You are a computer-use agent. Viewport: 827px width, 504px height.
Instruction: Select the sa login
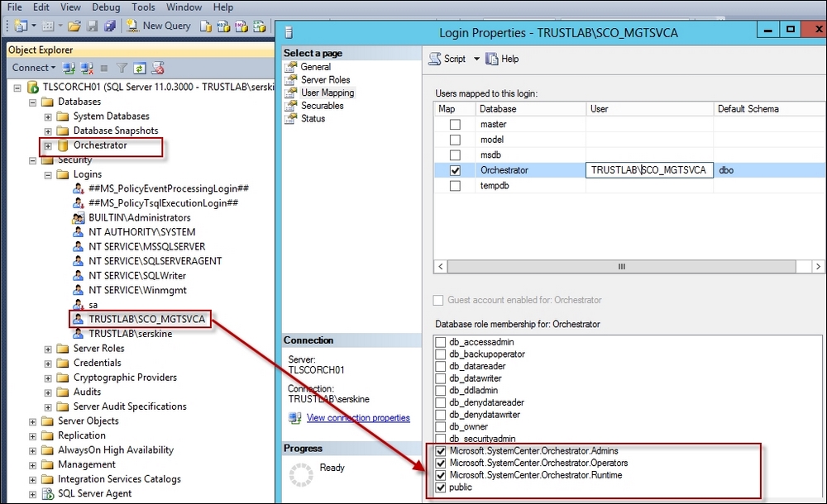pos(93,305)
